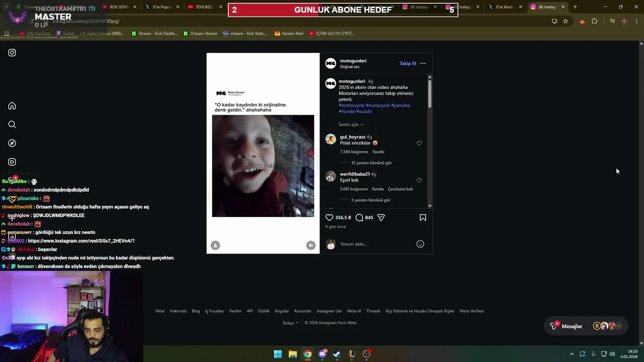The image size is (644, 362).
Task: Share the post with the paper plane icon
Action: point(381,218)
